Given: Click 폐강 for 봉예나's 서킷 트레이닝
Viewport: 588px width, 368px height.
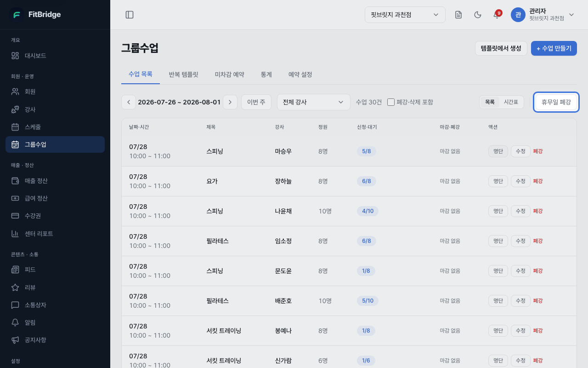Looking at the screenshot, I should click(x=538, y=331).
